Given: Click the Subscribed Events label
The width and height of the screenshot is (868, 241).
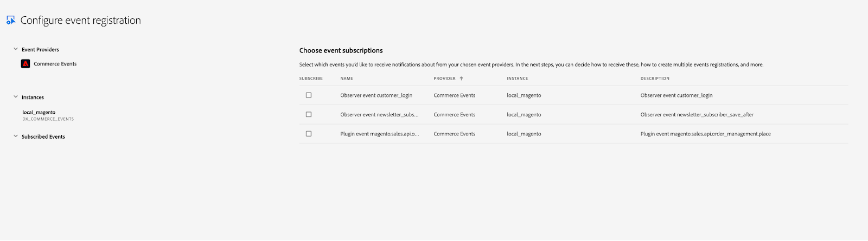Looking at the screenshot, I should (x=43, y=137).
